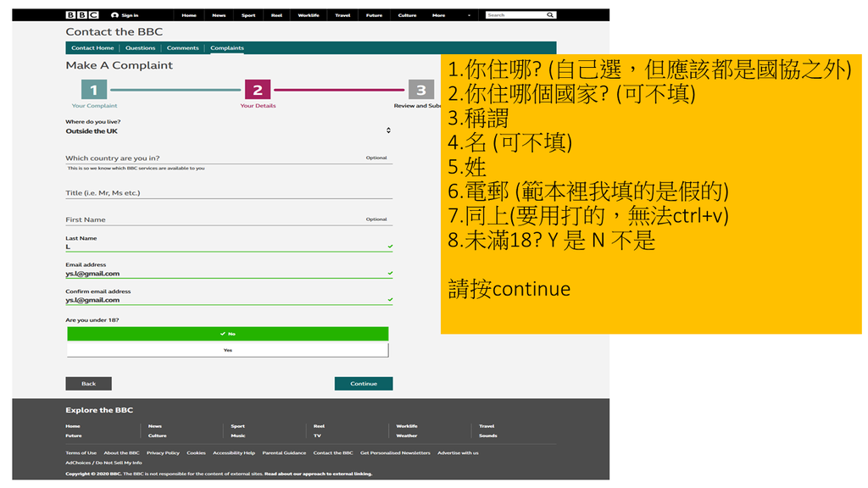
Task: Open the Where do you live dropdown
Action: pos(229,131)
